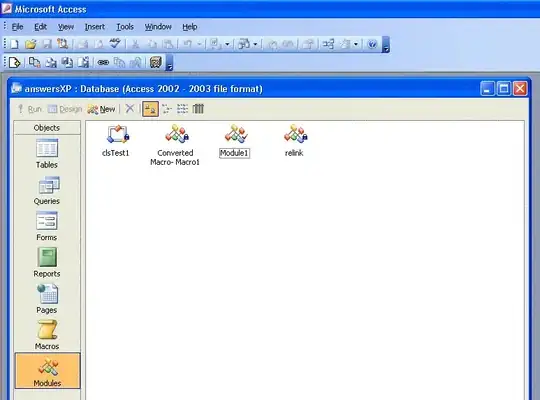Open the File menu
The width and height of the screenshot is (540, 400).
[x=17, y=27]
